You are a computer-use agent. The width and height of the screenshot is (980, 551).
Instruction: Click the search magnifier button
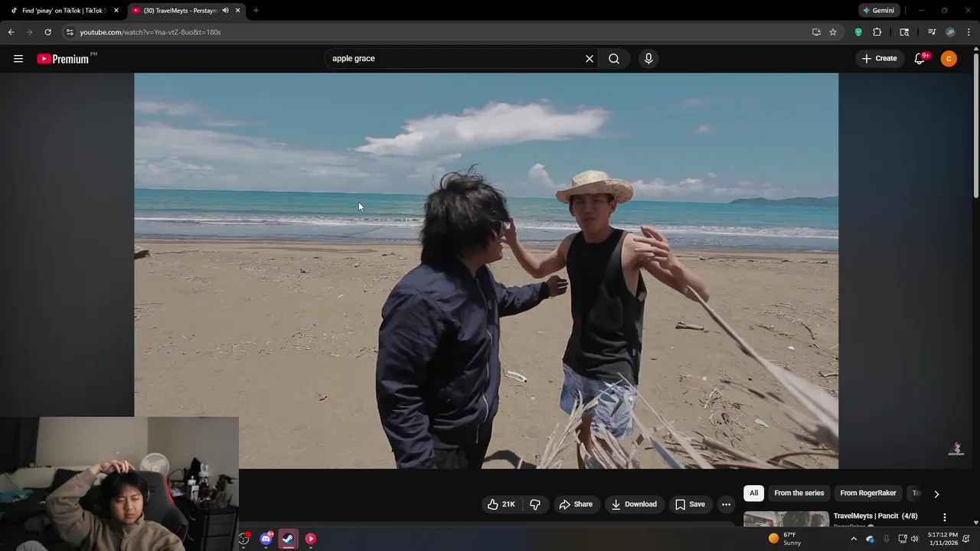pyautogui.click(x=614, y=58)
